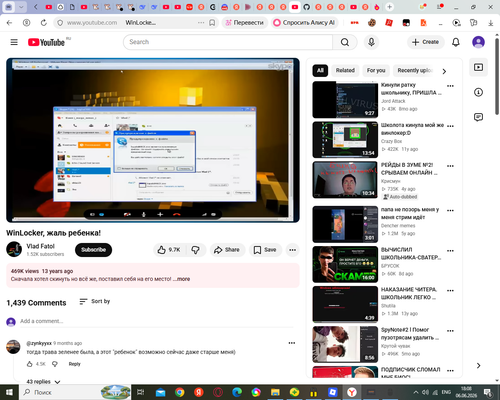
Task: Dislike the @zynkyyxx comment
Action: tap(55, 364)
